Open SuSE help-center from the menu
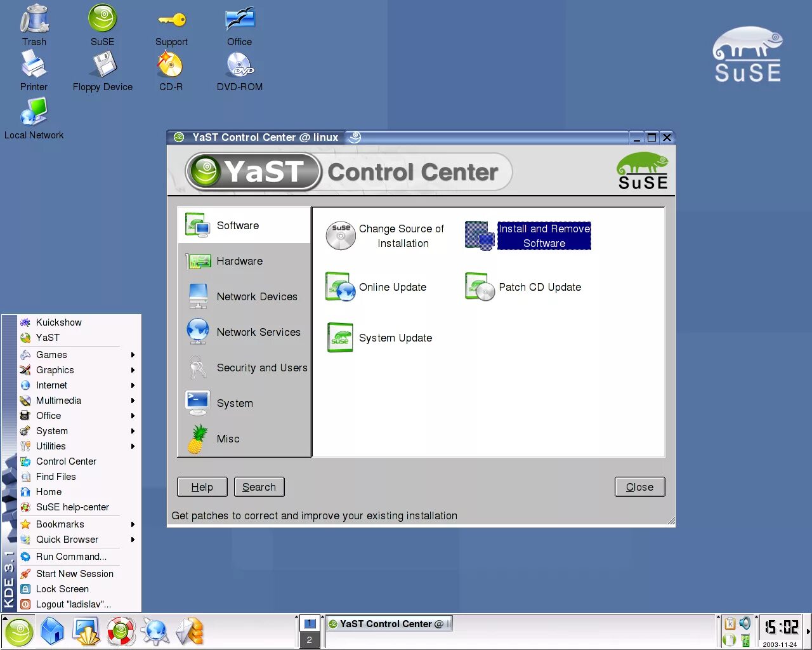 click(79, 507)
